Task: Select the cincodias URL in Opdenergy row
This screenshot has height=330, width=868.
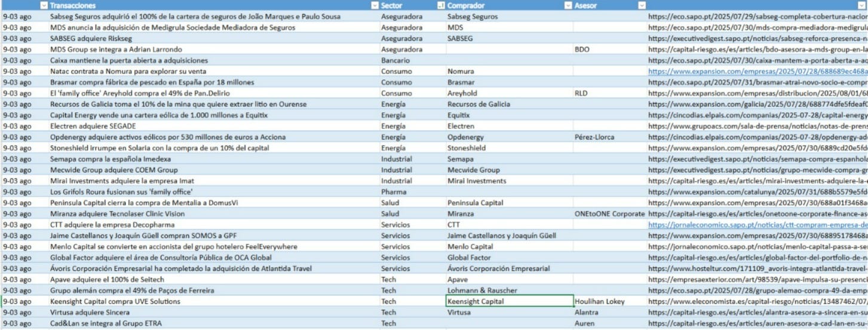Action: point(757,137)
